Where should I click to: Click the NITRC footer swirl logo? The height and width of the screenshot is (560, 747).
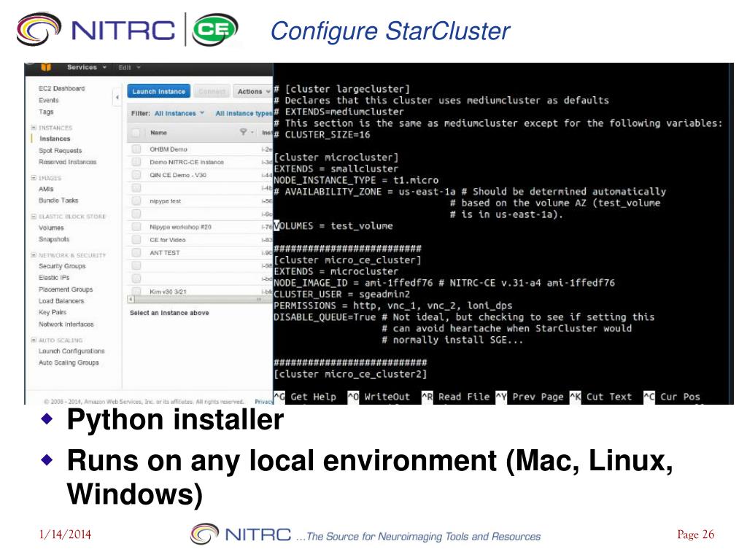pyautogui.click(x=204, y=534)
